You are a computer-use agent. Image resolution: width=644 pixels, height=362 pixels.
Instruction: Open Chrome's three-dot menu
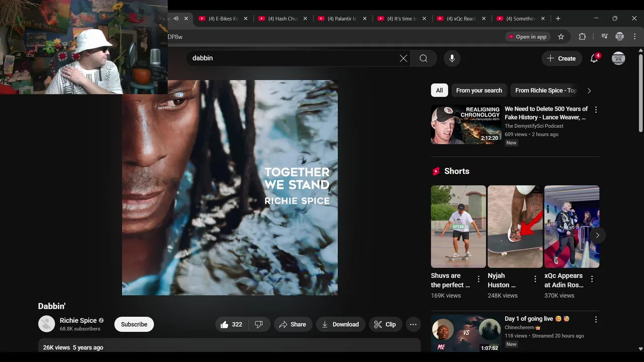(x=634, y=37)
